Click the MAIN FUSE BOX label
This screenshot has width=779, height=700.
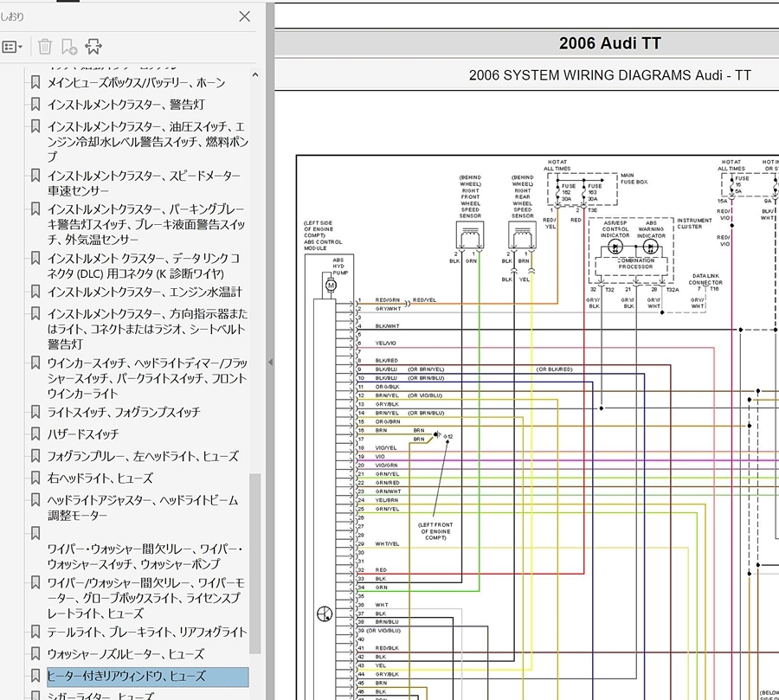[x=634, y=179]
